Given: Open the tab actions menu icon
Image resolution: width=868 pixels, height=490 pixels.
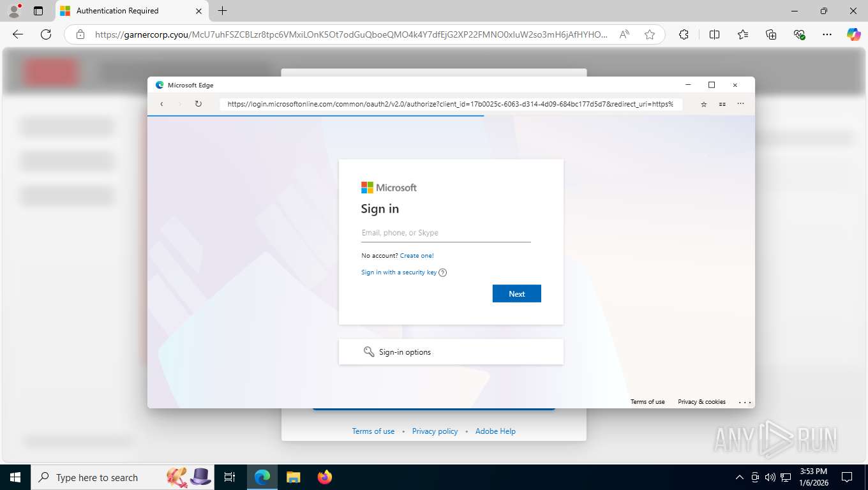Looking at the screenshot, I should tap(38, 11).
